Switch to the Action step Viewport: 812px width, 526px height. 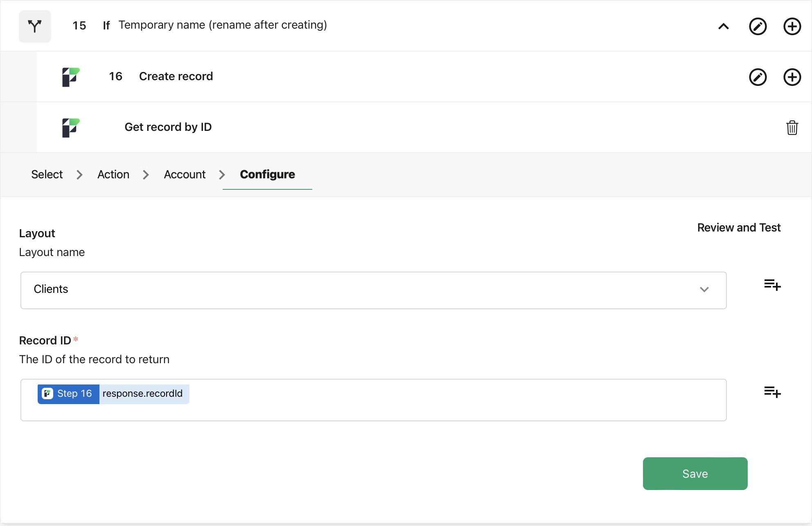click(x=113, y=174)
